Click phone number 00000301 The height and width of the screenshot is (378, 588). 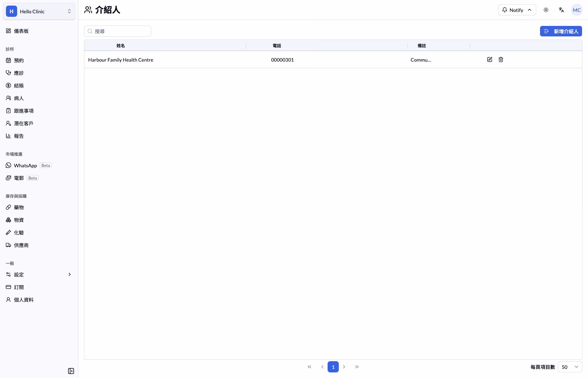coord(282,60)
